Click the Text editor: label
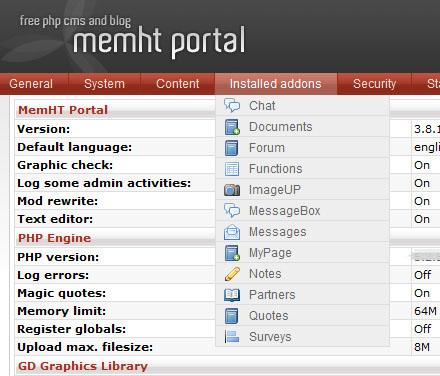 [55, 219]
